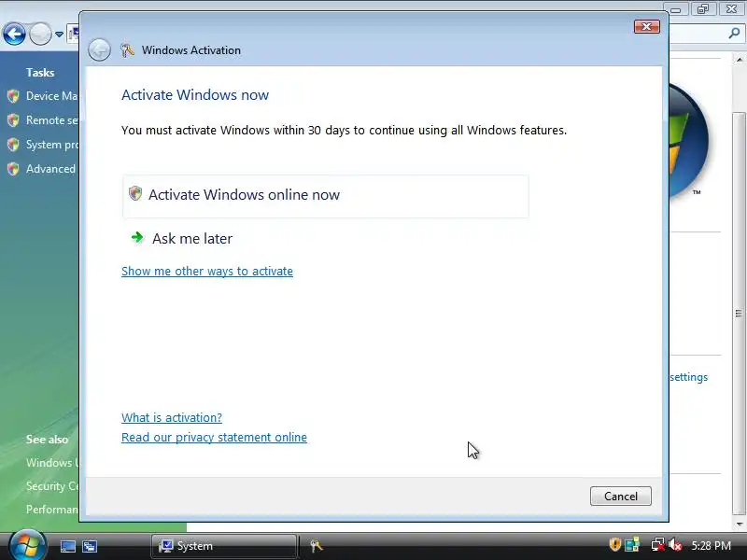The width and height of the screenshot is (747, 560).
Task: Click shield icon beside Activate Windows online
Action: pos(135,193)
